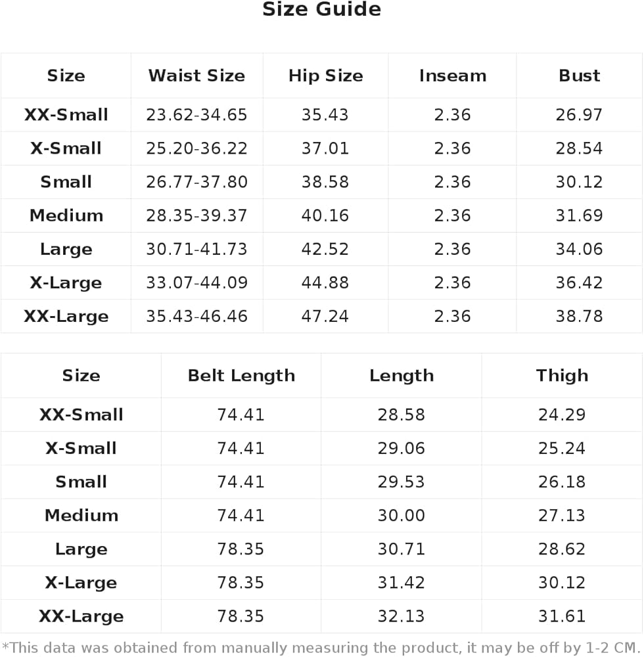Click the Length column header
Image resolution: width=644 pixels, height=657 pixels.
pos(402,375)
